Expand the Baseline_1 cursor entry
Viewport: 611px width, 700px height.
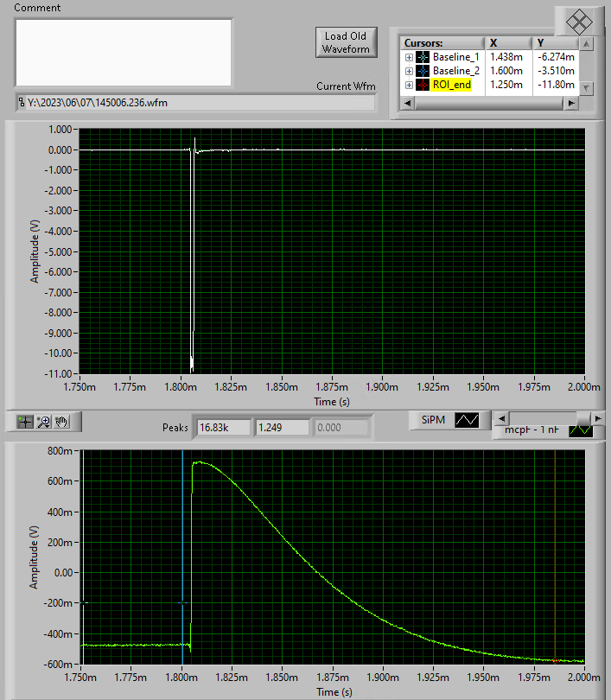408,57
